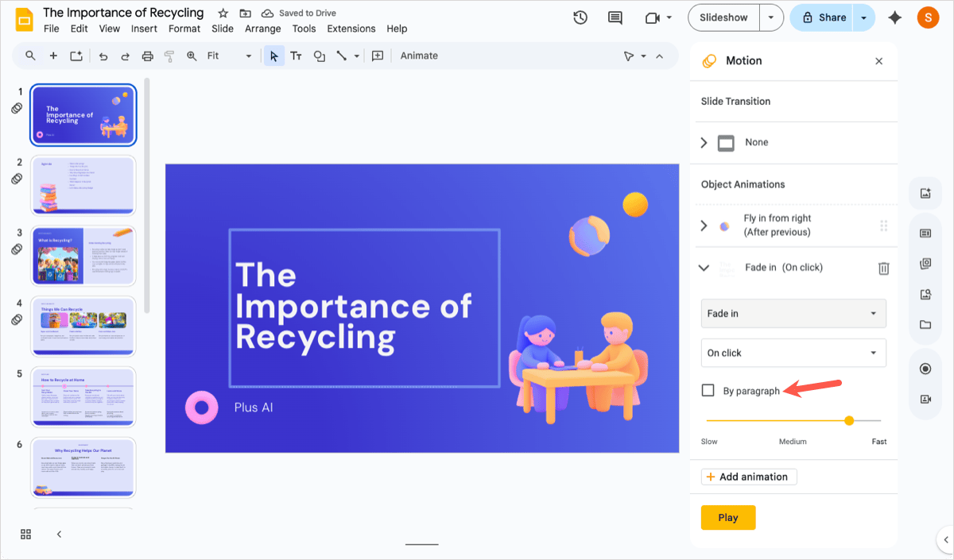Click the search menus magnifier
The width and height of the screenshot is (954, 560).
click(30, 56)
